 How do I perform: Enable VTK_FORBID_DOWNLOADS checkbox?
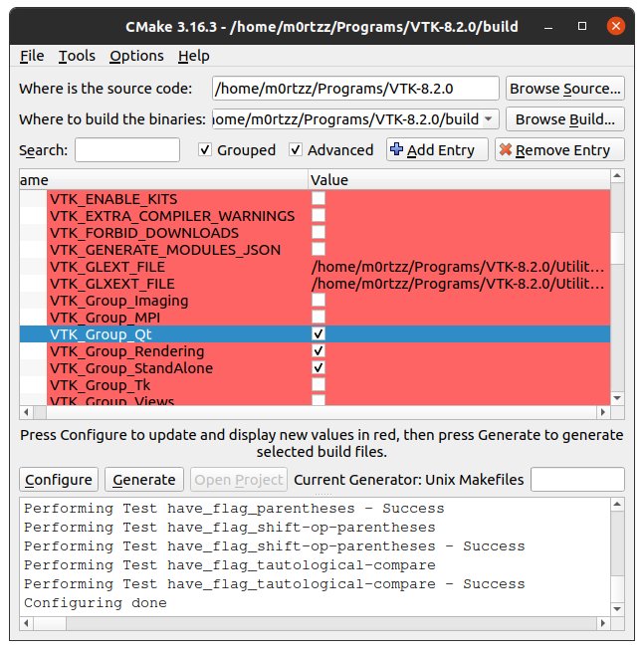click(319, 233)
